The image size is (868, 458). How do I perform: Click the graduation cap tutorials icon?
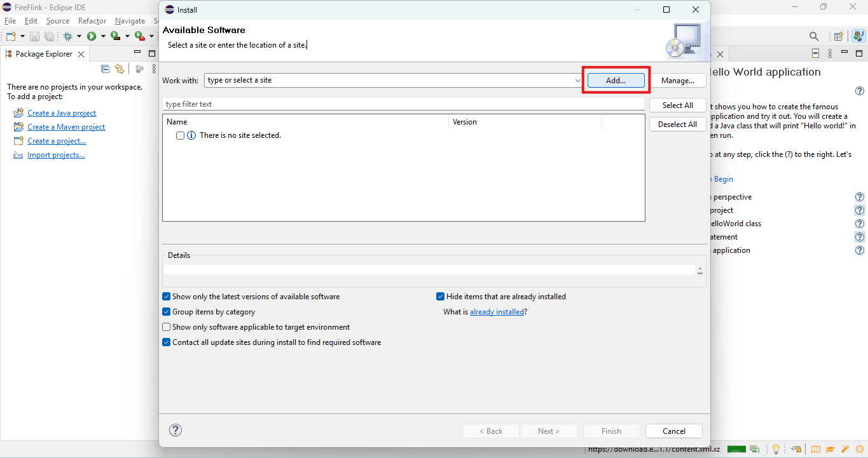point(830,449)
